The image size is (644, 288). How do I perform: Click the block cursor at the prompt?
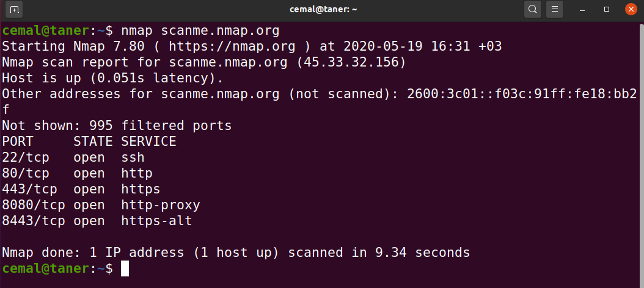click(125, 268)
